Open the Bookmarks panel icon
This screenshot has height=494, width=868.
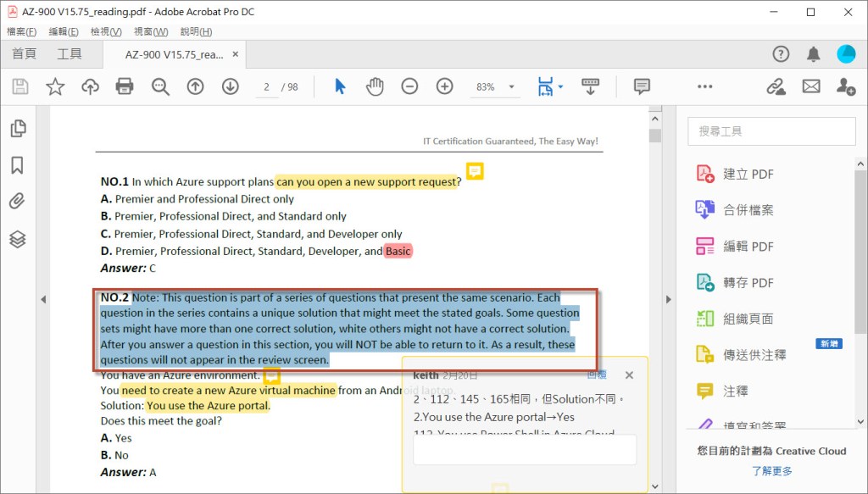pyautogui.click(x=17, y=165)
